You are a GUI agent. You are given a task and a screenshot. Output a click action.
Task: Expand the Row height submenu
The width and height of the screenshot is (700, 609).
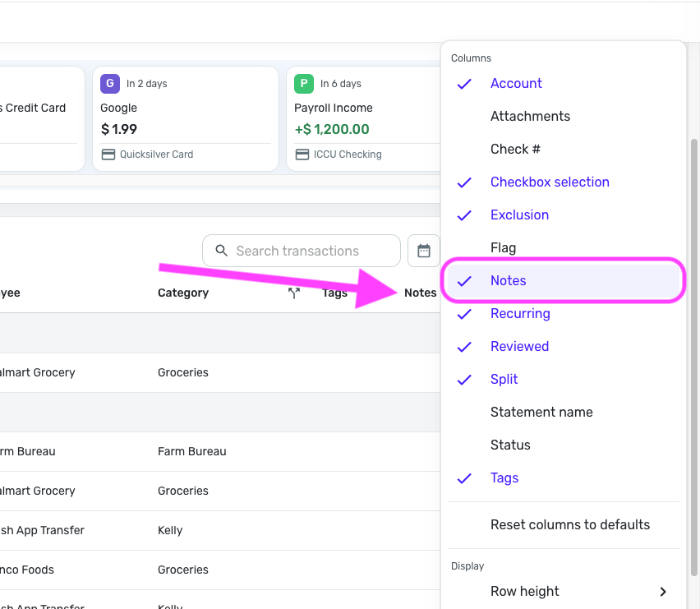click(x=564, y=592)
